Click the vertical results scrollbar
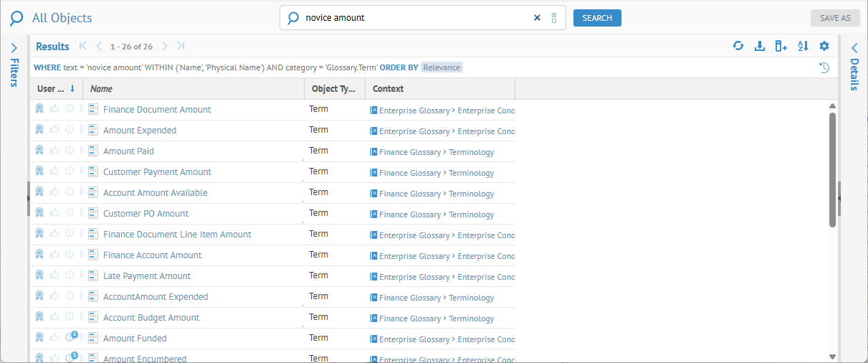This screenshot has height=363, width=868. [832, 169]
